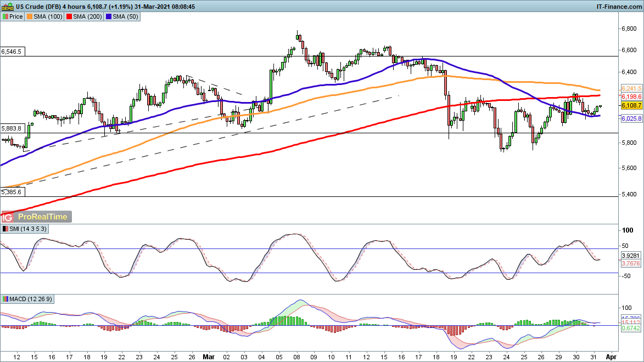The width and height of the screenshot is (644, 362).
Task: Click the SMI indicator color icon
Action: coord(5,229)
